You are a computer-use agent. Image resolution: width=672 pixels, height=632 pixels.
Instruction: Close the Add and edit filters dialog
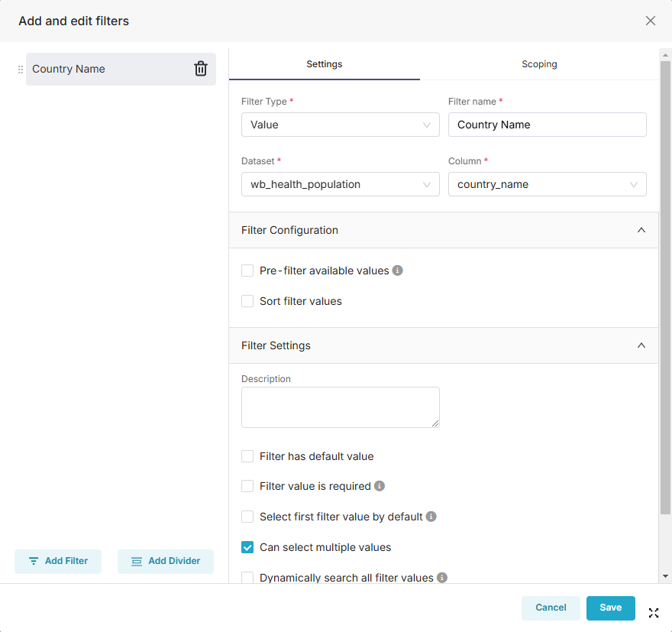(651, 21)
